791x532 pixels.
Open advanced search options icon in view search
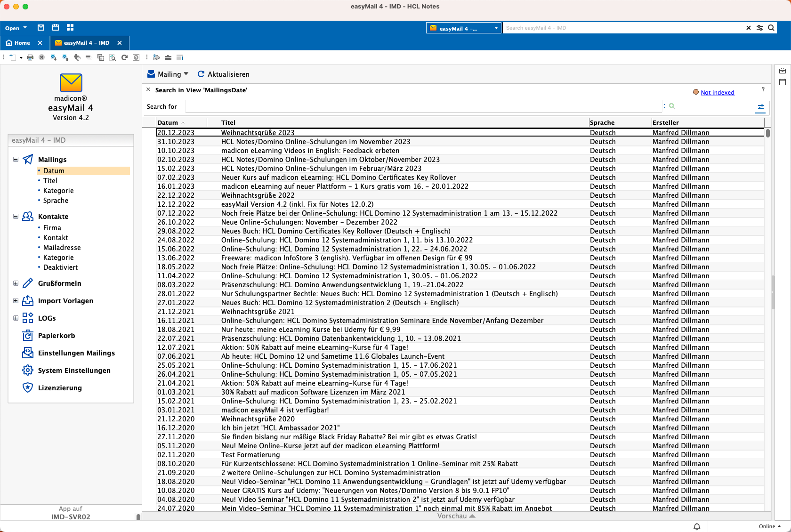(x=760, y=107)
